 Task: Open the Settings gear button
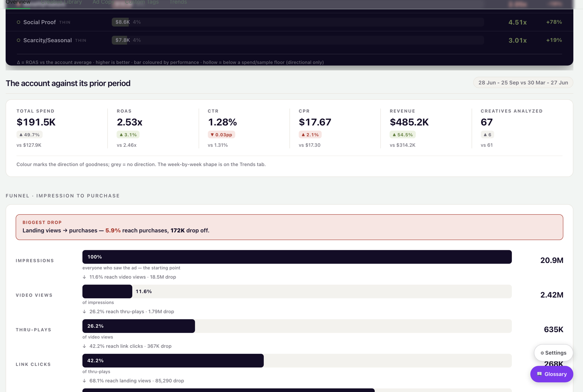[x=553, y=353]
